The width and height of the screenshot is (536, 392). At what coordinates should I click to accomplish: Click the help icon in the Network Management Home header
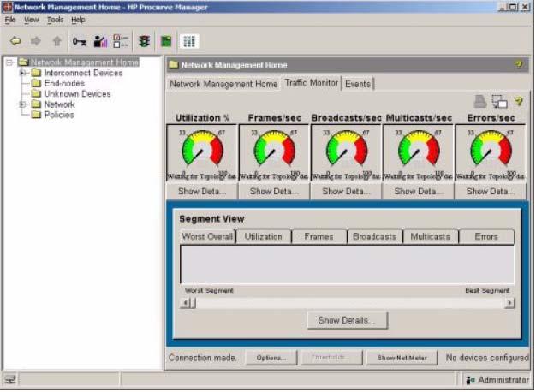pyautogui.click(x=519, y=64)
